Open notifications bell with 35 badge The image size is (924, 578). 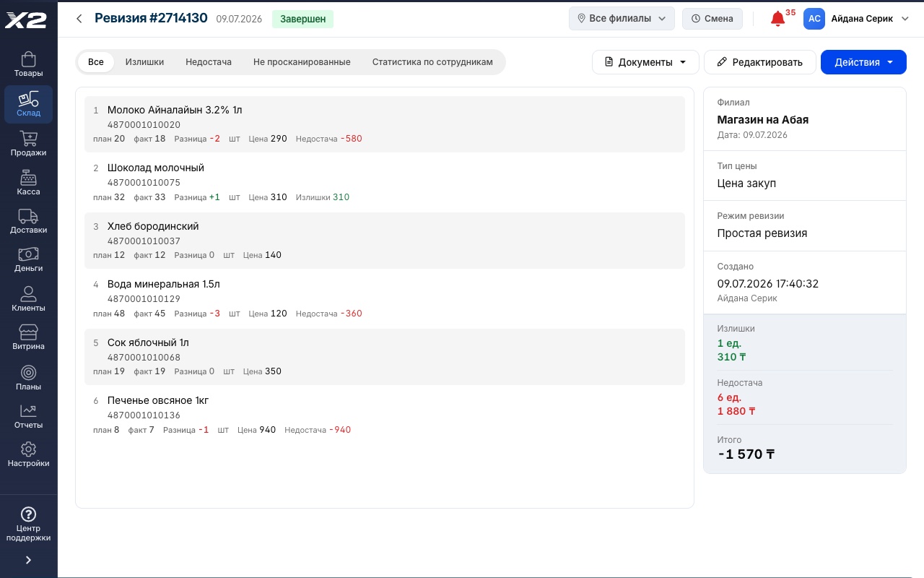coord(778,19)
